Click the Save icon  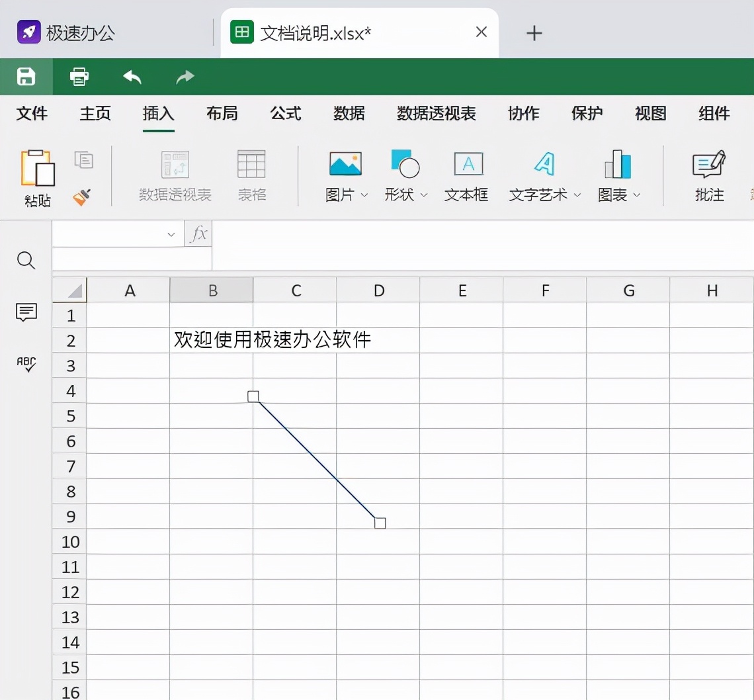click(26, 77)
